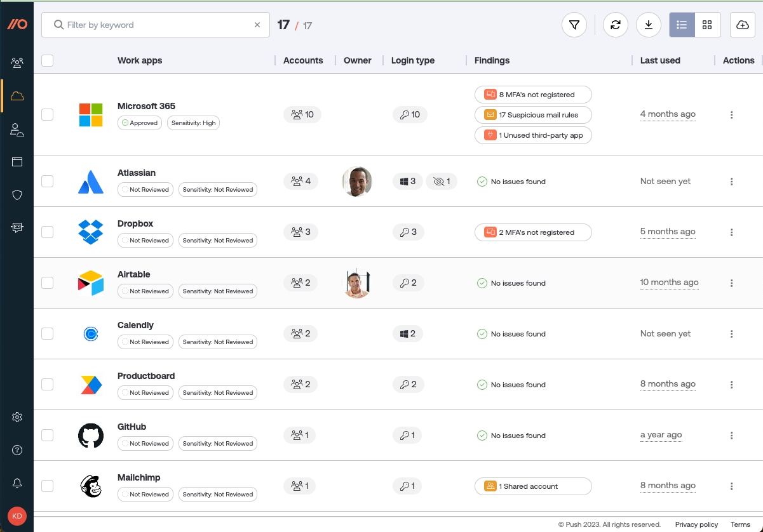763x532 pixels.
Task: Click the add-to-cloud icon top right
Action: (742, 25)
